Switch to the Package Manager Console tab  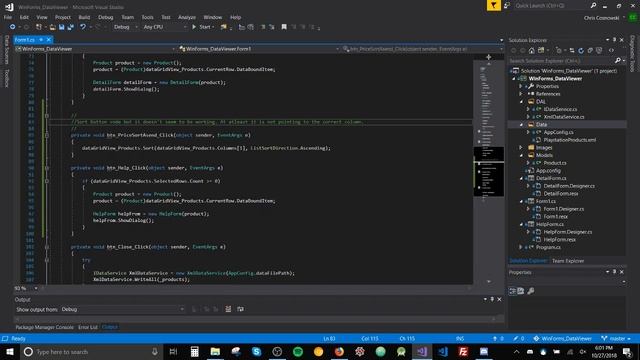[44, 327]
